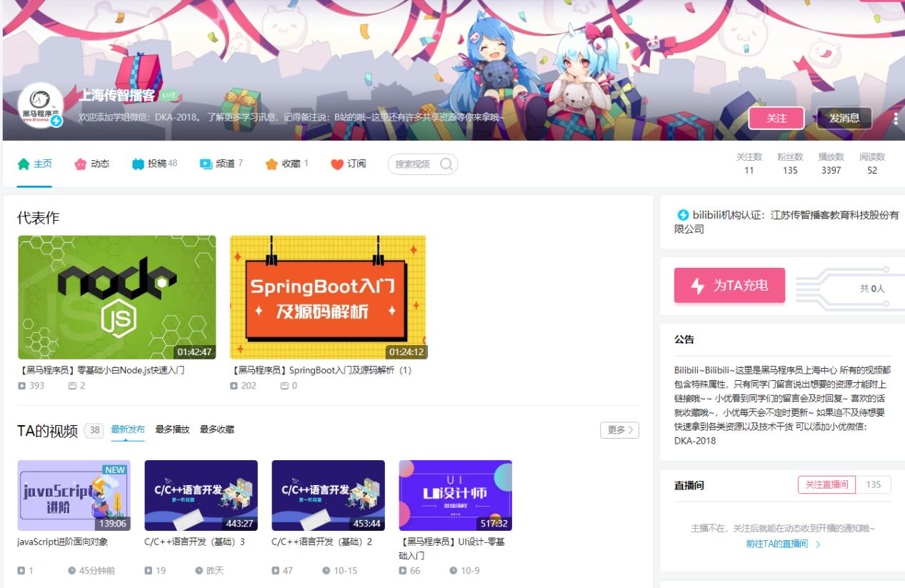This screenshot has width=905, height=588.
Task: Click the 公告 announcement heading
Action: click(x=684, y=340)
